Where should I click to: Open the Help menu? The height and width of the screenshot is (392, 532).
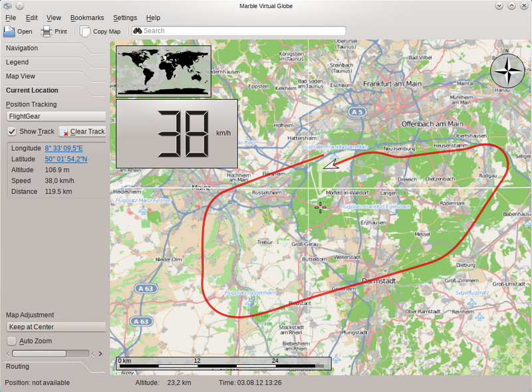click(153, 18)
